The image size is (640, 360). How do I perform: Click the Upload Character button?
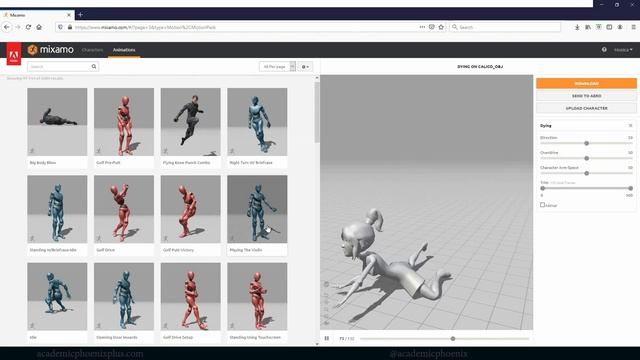586,108
